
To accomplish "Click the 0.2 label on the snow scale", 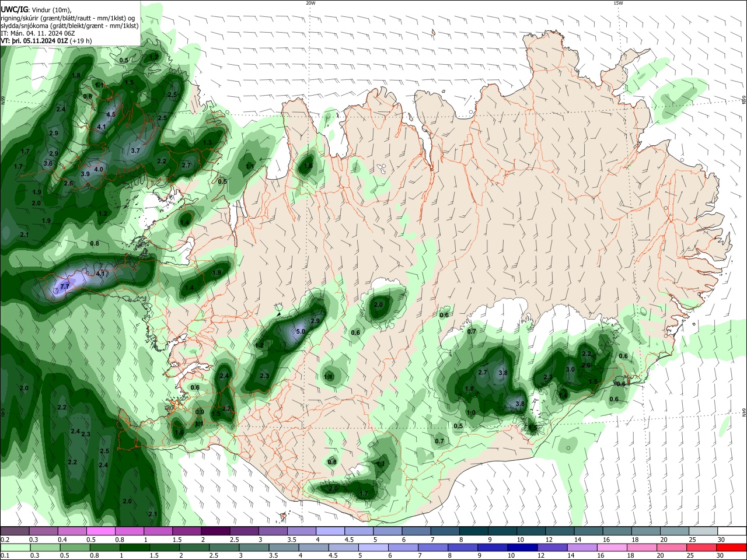I will point(5,540).
